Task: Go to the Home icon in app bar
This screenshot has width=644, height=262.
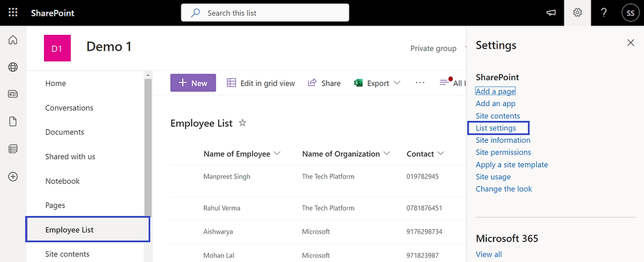Action: (x=13, y=40)
